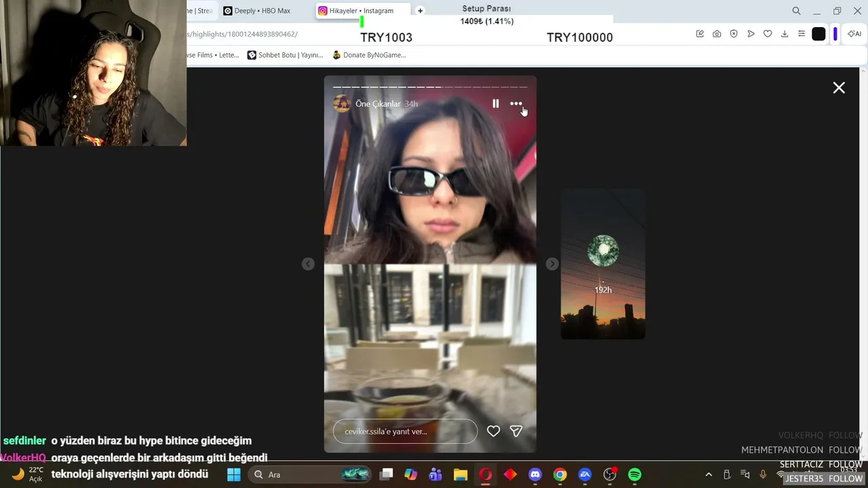868x488 pixels.
Task: Pause the Instagram story playback
Action: (x=496, y=104)
